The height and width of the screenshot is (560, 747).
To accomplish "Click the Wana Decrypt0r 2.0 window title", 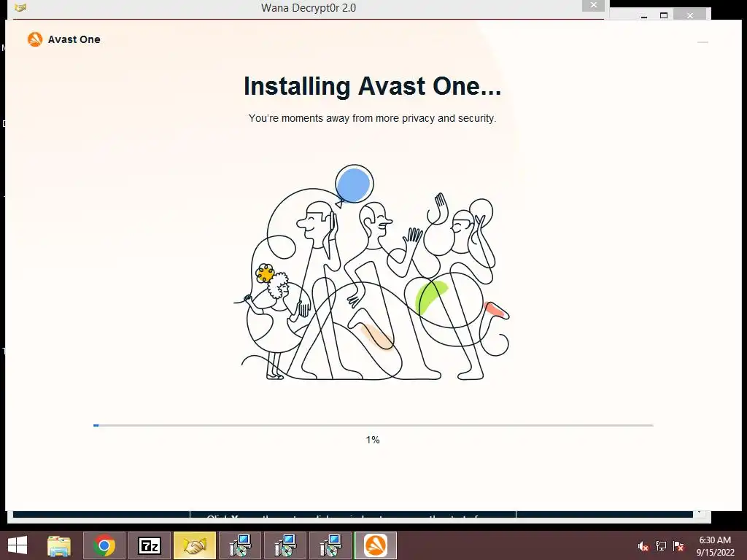I will (309, 7).
